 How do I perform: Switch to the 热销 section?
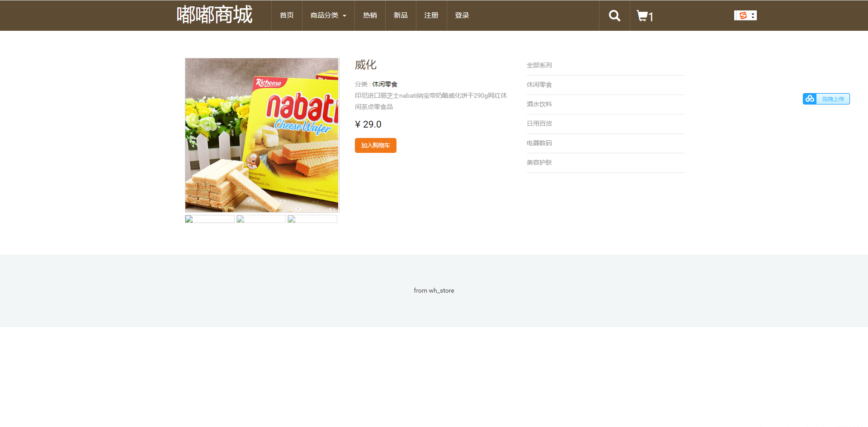[369, 15]
